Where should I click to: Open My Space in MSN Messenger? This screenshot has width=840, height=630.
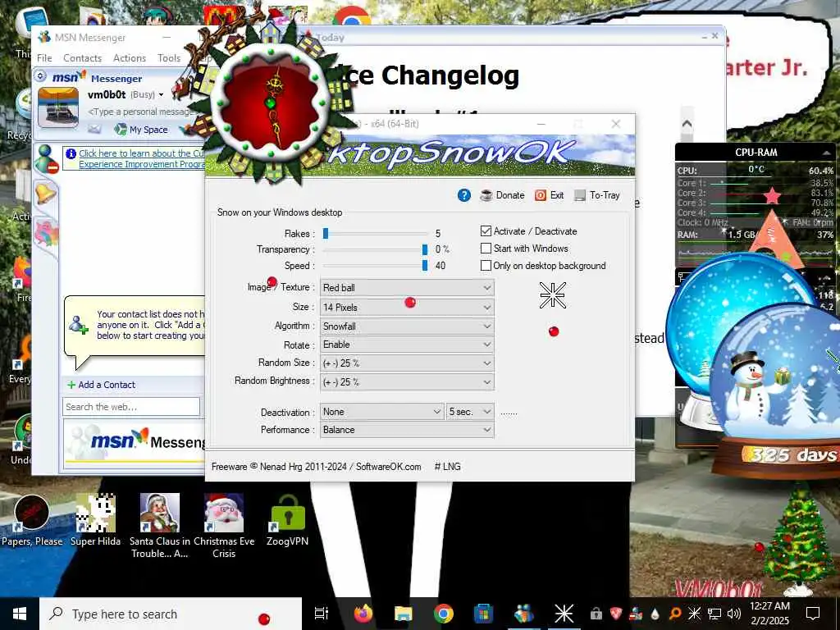point(141,129)
